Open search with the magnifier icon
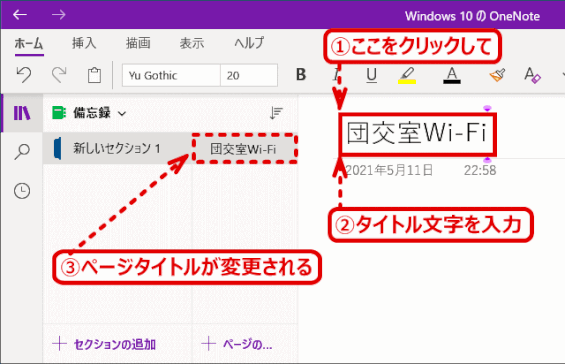Screen dimensions: 565x364 [22, 152]
